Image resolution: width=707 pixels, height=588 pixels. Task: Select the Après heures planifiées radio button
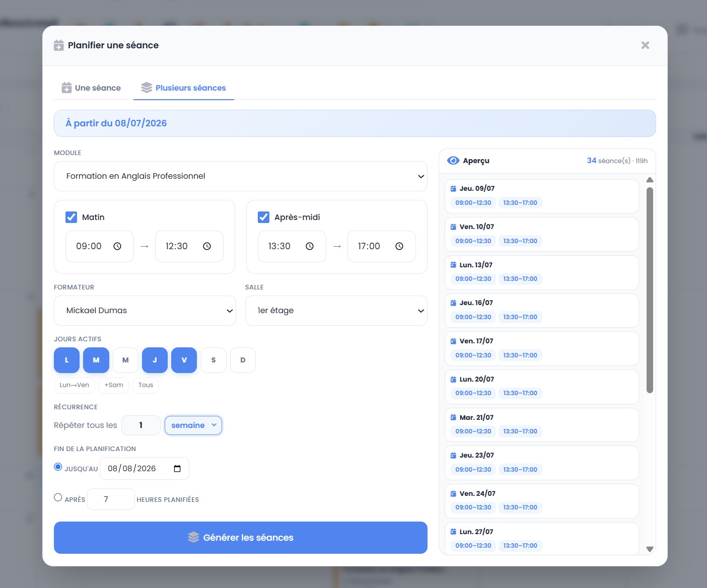tap(58, 497)
